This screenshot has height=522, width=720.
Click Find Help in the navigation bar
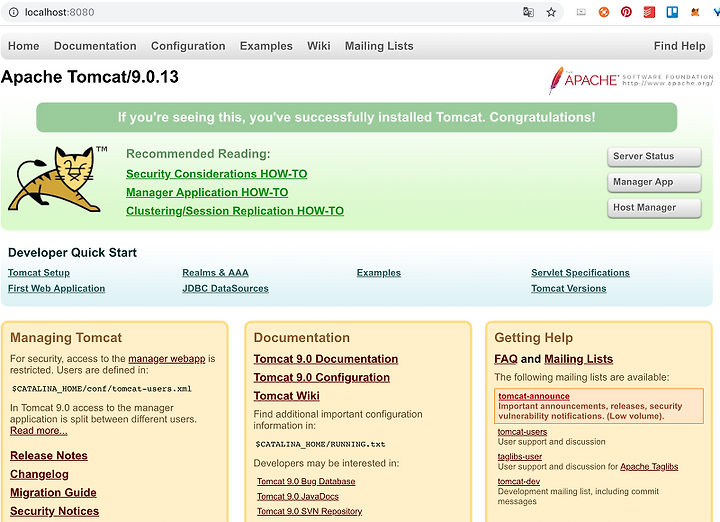680,46
